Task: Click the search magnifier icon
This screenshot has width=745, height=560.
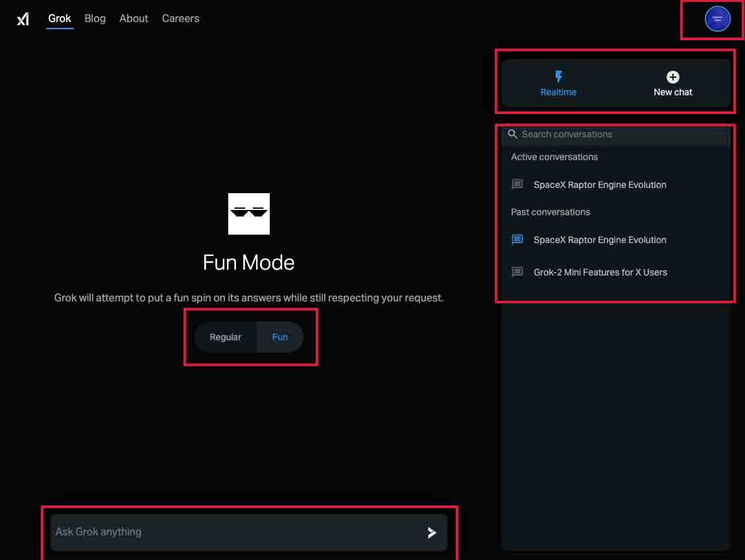Action: click(513, 134)
